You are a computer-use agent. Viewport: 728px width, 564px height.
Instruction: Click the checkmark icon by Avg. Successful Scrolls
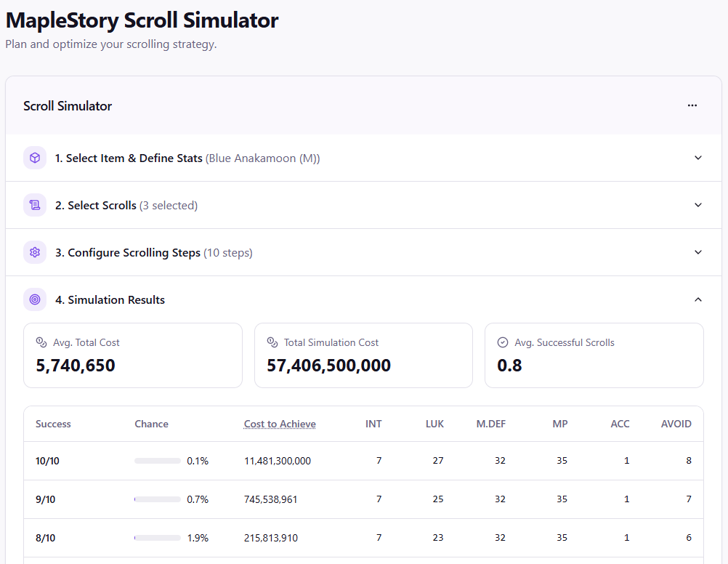(503, 342)
